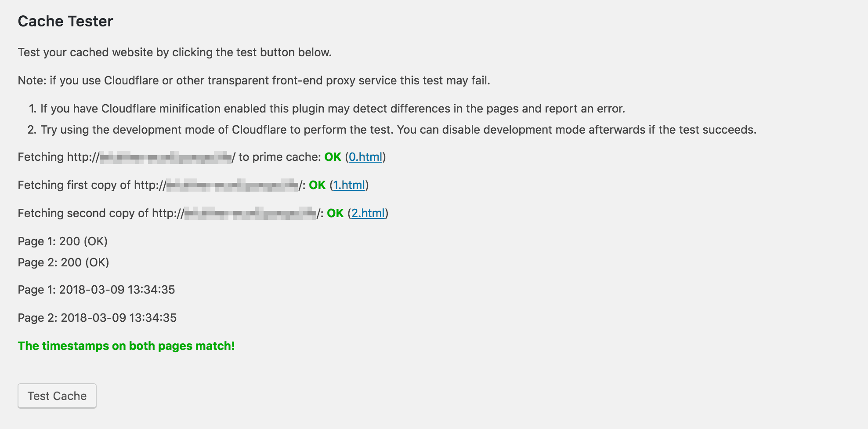Open the 1.html link
This screenshot has height=429, width=868.
coord(349,185)
